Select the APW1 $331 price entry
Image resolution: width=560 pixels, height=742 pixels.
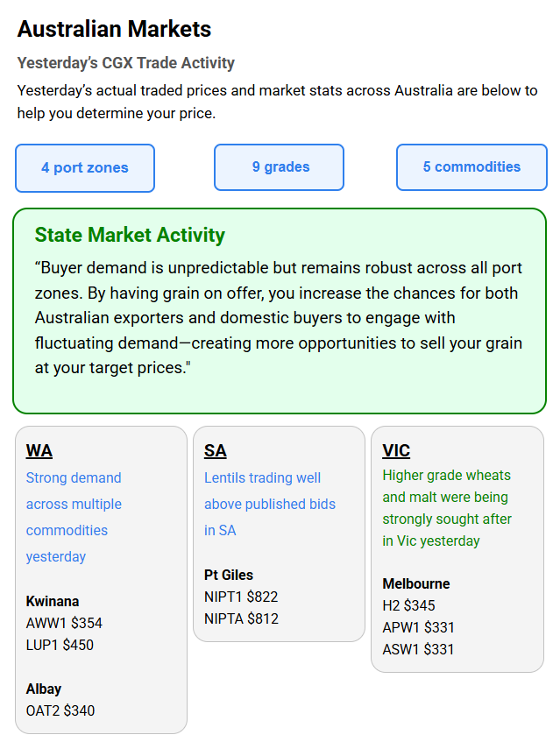(x=419, y=627)
